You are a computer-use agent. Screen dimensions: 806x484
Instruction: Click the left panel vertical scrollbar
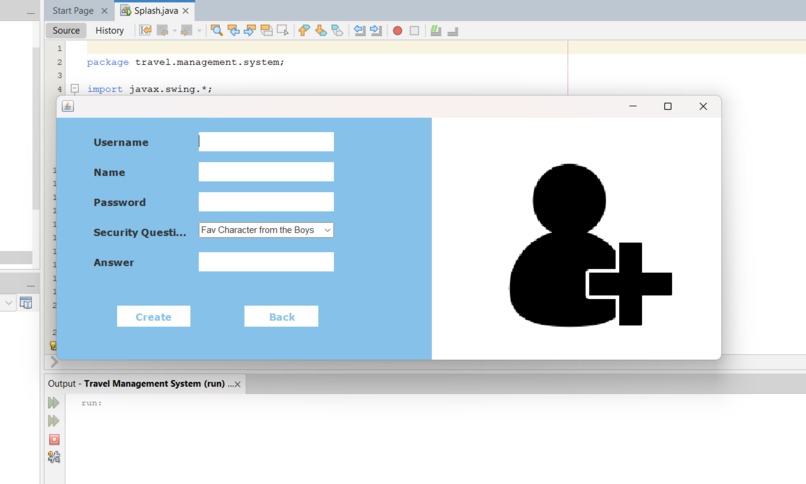click(x=35, y=128)
